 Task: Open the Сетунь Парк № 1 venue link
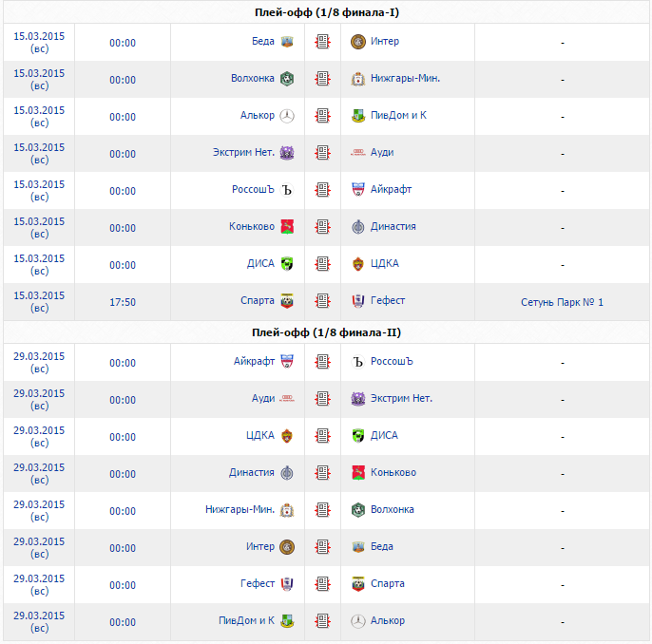pyautogui.click(x=562, y=302)
